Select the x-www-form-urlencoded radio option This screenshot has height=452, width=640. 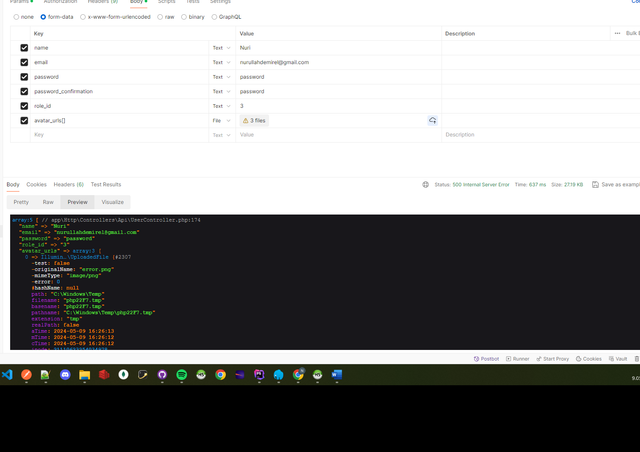point(83,17)
